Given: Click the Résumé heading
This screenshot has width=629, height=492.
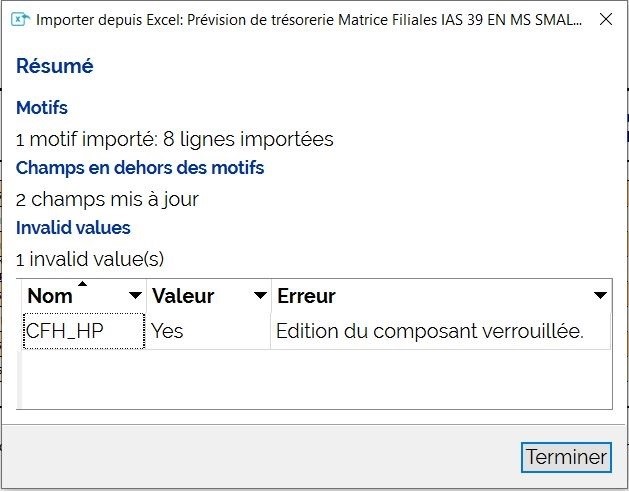Looking at the screenshot, I should [55, 66].
